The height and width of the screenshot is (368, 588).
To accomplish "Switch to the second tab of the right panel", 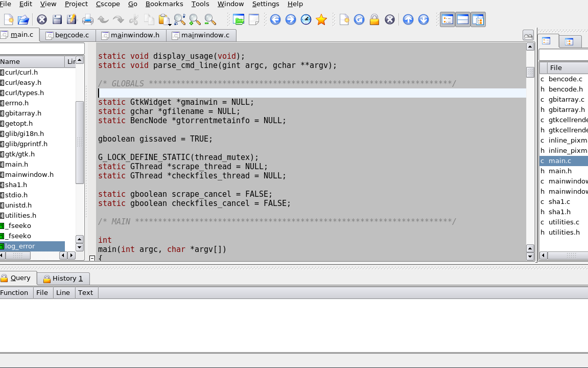I will [569, 41].
